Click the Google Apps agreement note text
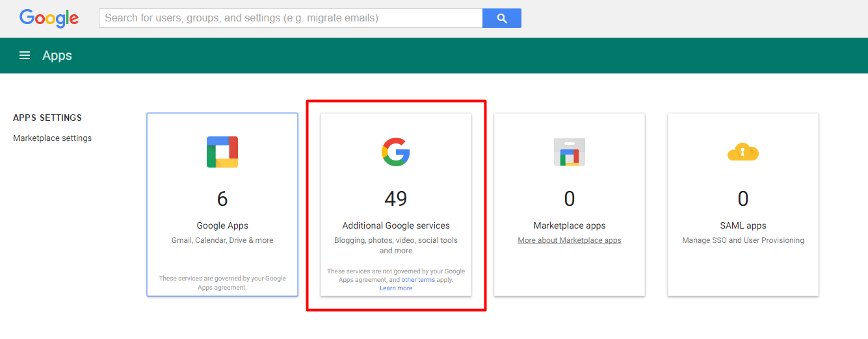Screen dimensions: 868x339 click(222, 283)
